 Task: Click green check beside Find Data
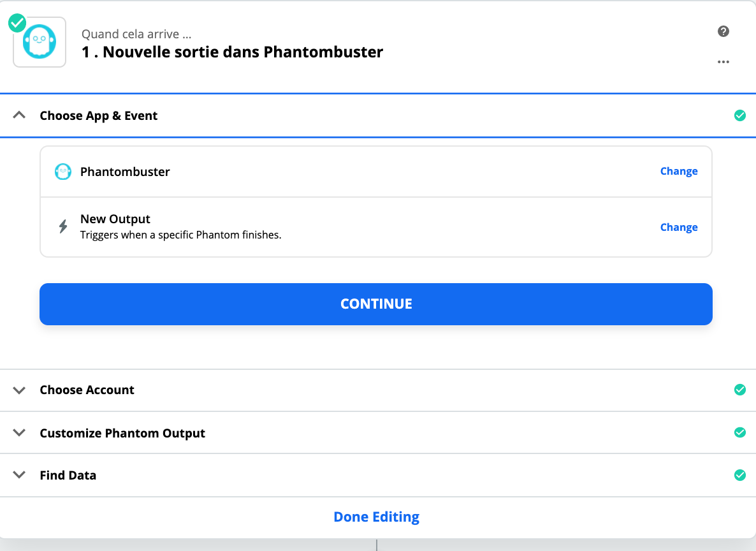pos(739,474)
